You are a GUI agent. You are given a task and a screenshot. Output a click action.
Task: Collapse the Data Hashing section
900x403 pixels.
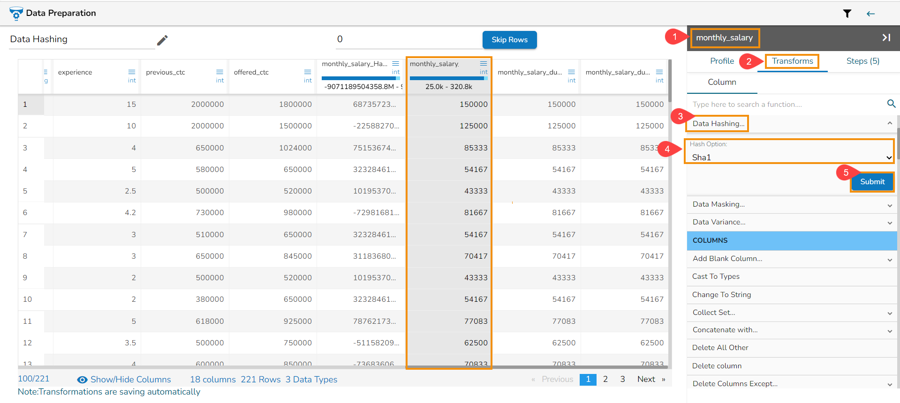(x=889, y=124)
